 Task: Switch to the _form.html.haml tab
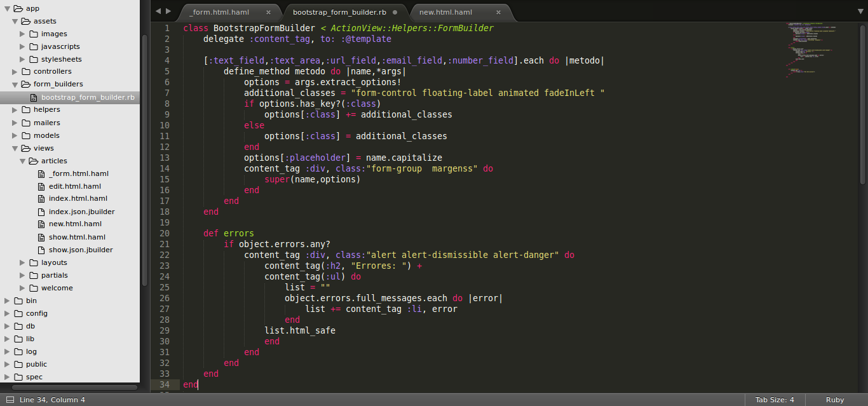point(222,11)
